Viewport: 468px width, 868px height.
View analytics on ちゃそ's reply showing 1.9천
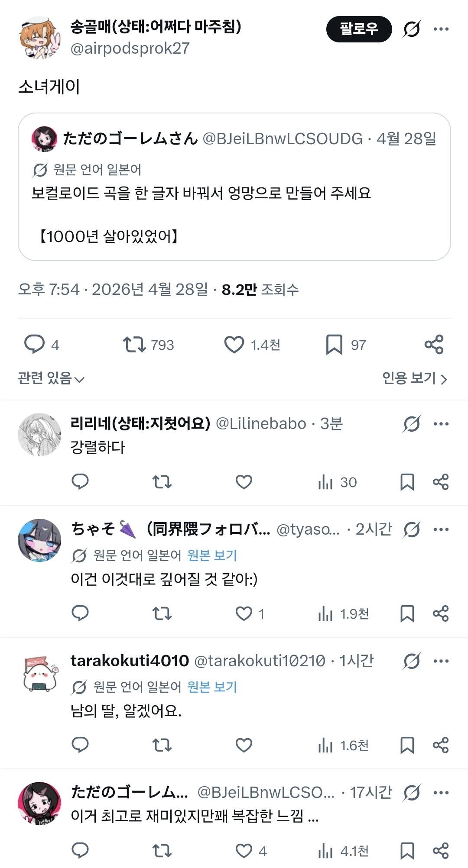pyautogui.click(x=343, y=613)
